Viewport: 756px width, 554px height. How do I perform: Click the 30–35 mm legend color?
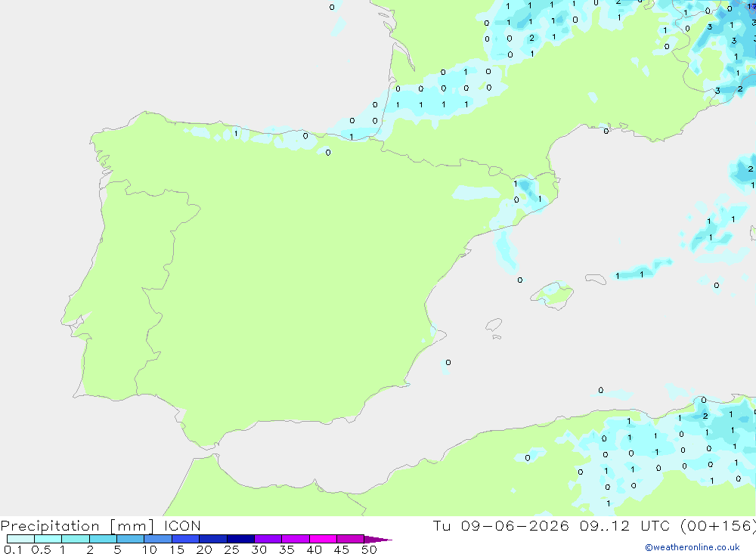click(268, 539)
